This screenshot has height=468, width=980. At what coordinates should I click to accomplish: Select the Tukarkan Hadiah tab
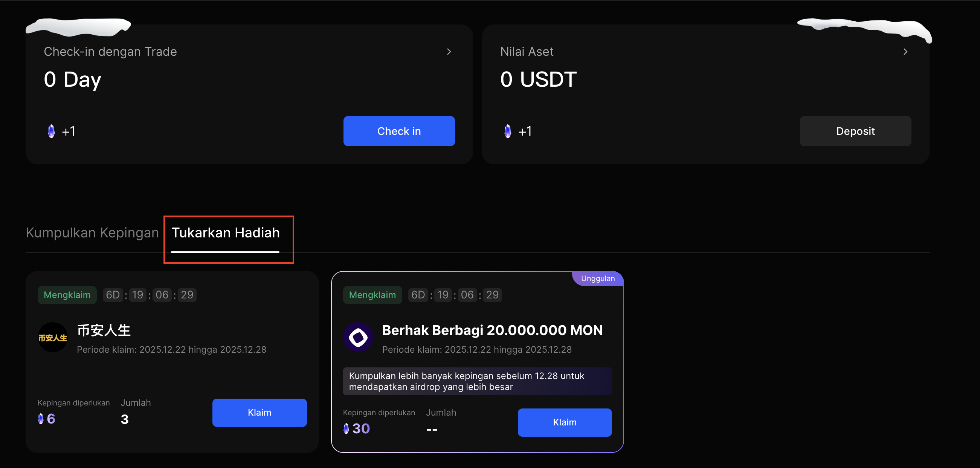(226, 232)
